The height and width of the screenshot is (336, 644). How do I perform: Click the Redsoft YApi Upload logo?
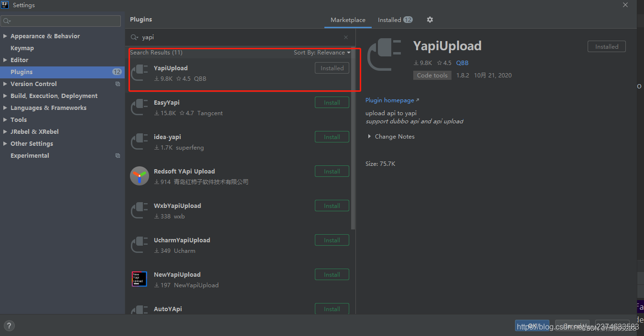(140, 176)
